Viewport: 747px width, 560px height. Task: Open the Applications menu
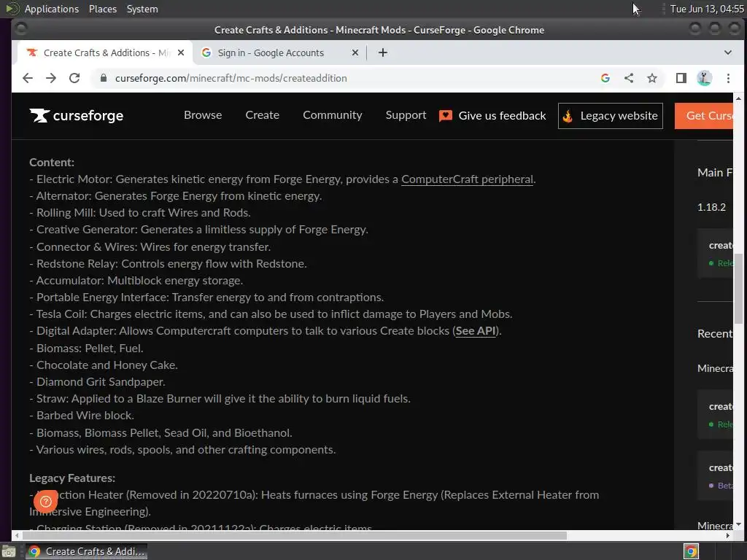pos(52,9)
